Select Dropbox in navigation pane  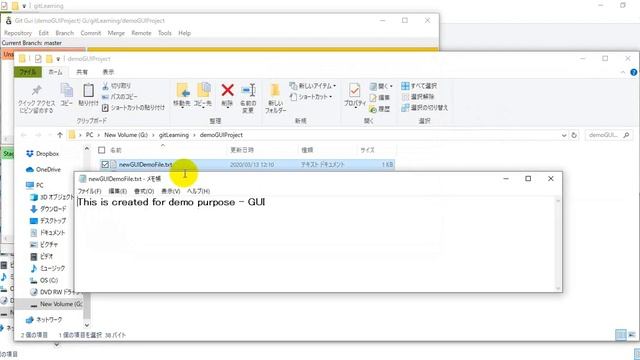coord(43,154)
